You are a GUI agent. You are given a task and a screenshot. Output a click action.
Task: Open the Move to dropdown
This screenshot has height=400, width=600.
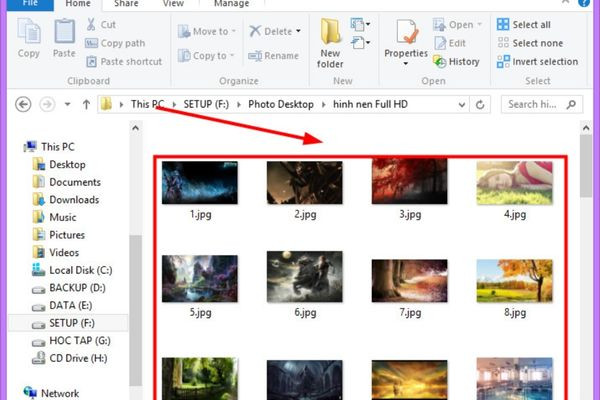click(207, 31)
